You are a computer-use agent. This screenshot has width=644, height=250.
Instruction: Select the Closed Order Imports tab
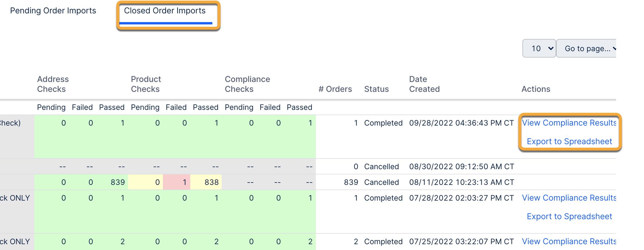point(165,11)
